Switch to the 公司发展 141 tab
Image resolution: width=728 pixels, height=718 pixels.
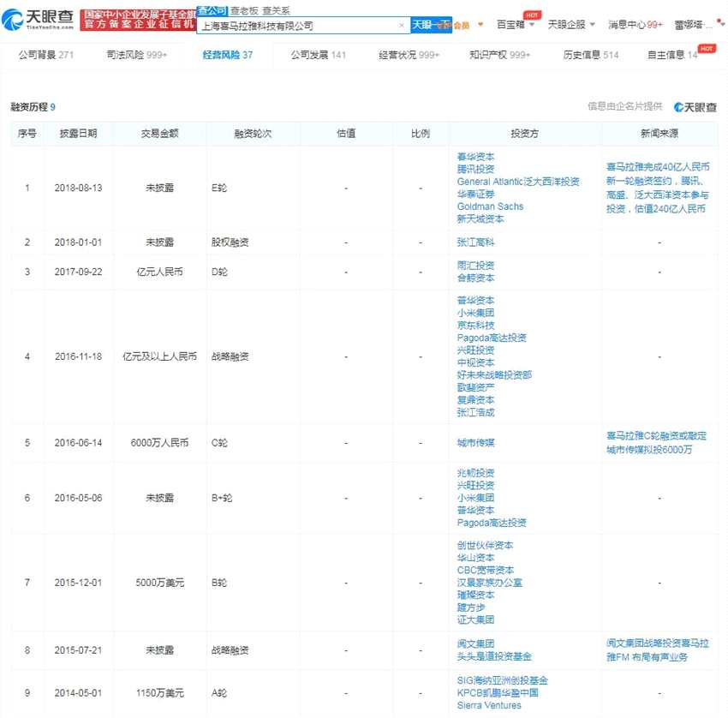tap(318, 55)
